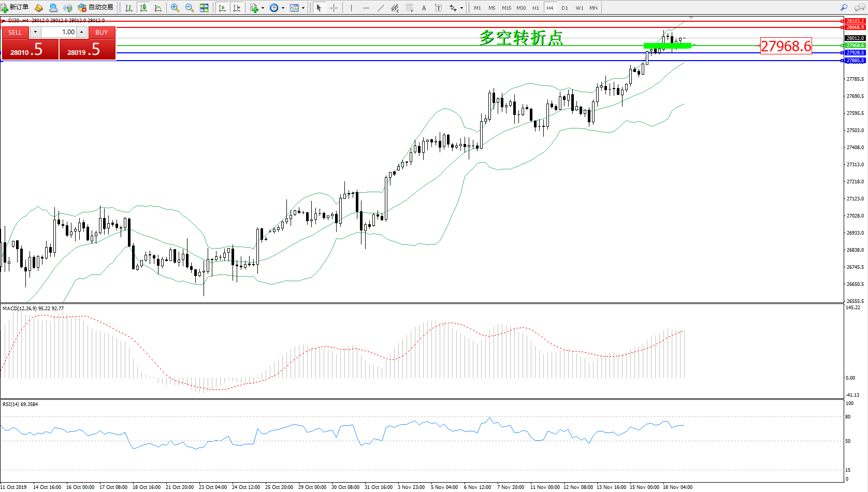
Task: Open the search magnifier at top right
Action: point(844,8)
